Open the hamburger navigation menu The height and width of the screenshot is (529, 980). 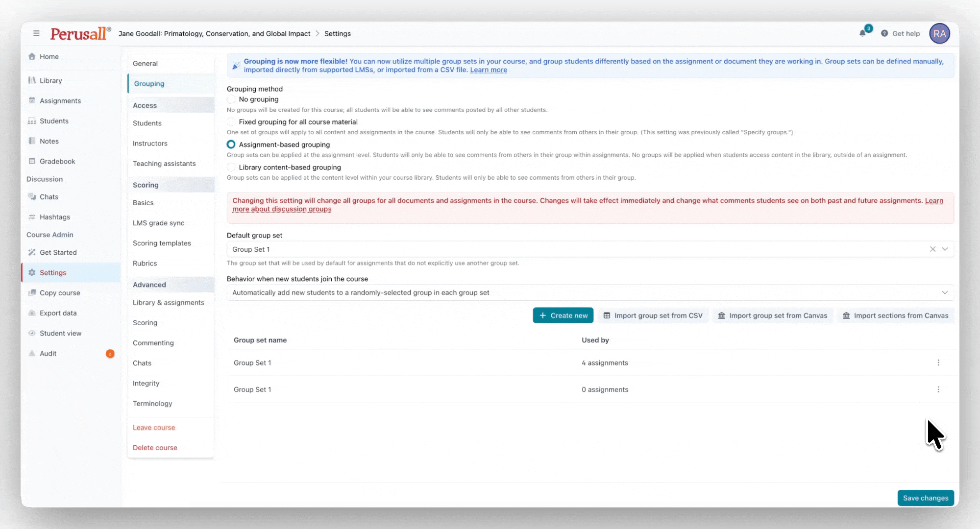coord(36,33)
